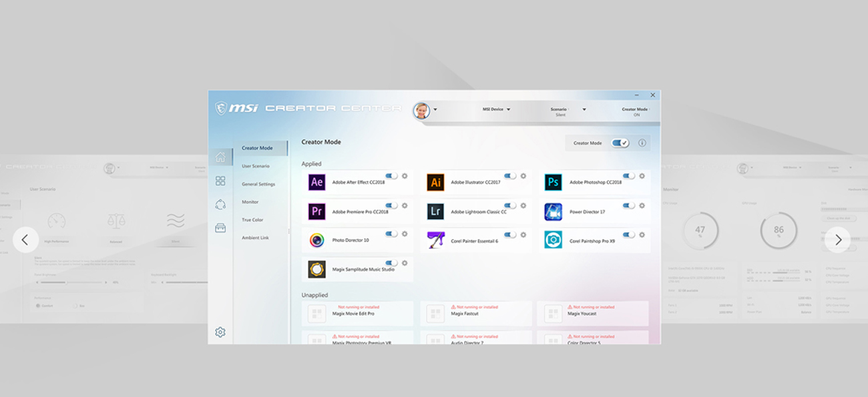Screen dimensions: 868x397
Task: Open settings gear for Adobe Illustrator CC2017
Action: (x=523, y=176)
